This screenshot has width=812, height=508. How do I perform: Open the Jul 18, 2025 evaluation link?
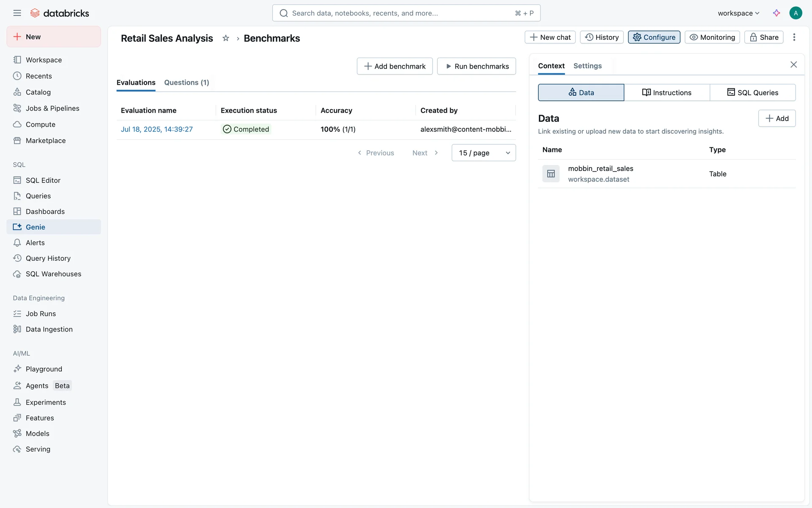[156, 129]
